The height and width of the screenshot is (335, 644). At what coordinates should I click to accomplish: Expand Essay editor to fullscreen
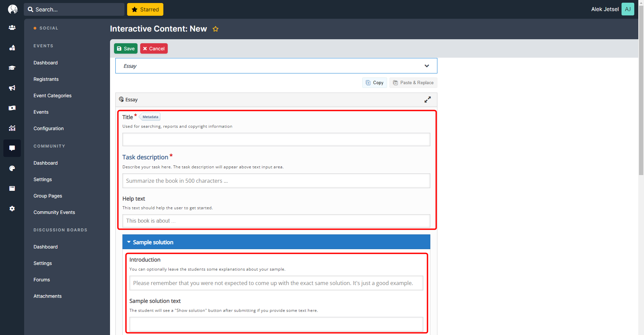click(x=427, y=100)
